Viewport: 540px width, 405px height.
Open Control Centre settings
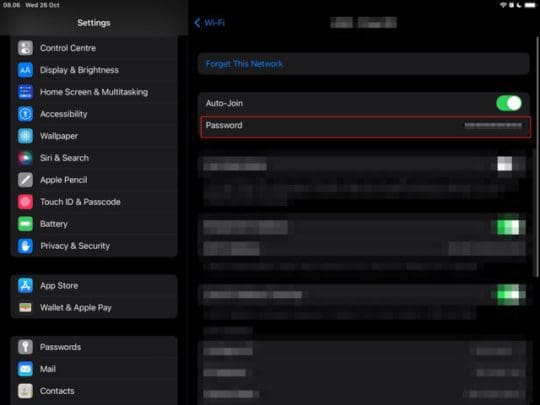point(94,48)
